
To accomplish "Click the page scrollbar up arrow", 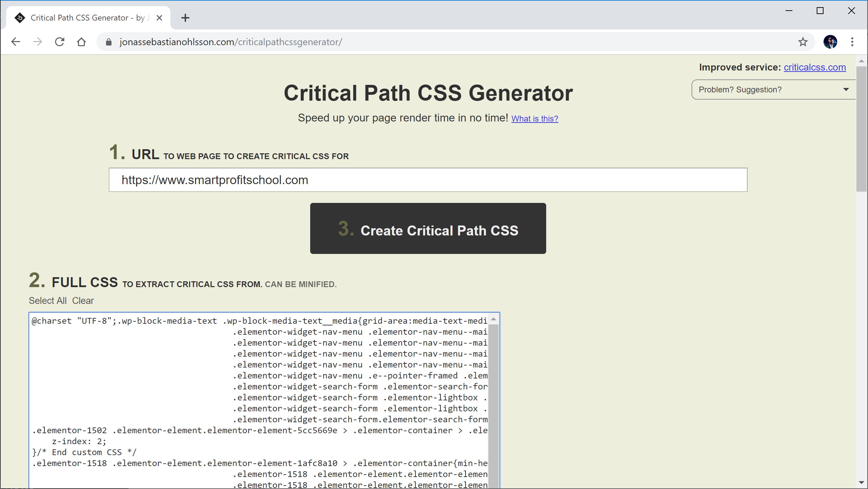I will (861, 61).
